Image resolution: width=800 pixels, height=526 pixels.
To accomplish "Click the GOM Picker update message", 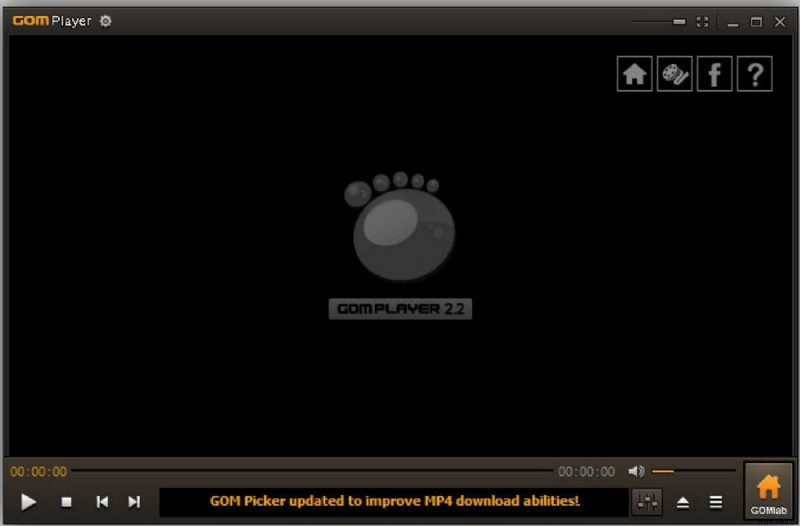I will (x=394, y=501).
